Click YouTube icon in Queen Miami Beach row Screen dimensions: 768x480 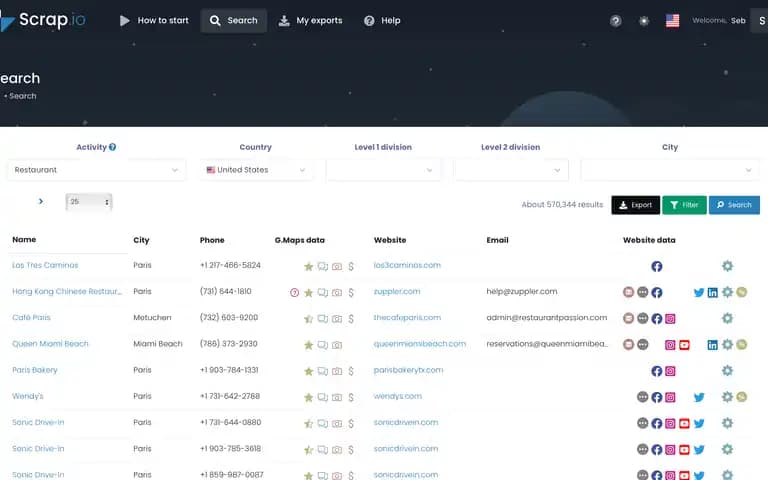(x=684, y=345)
